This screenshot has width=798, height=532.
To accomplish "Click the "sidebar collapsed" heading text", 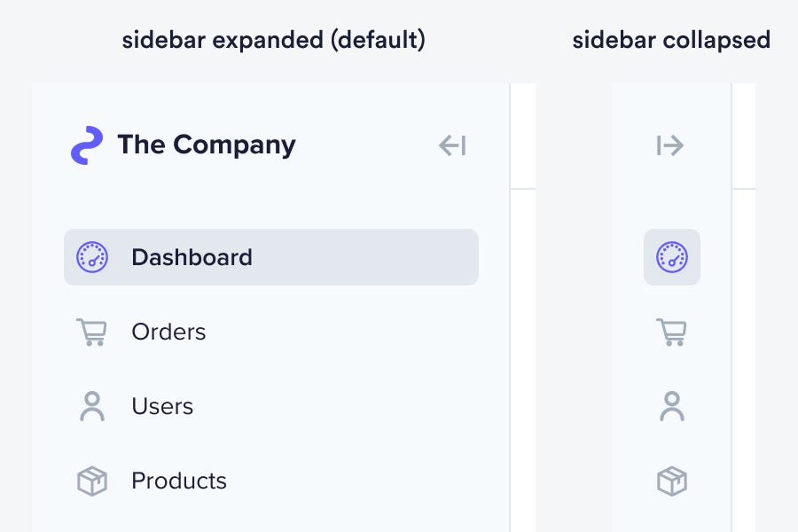I will (671, 40).
